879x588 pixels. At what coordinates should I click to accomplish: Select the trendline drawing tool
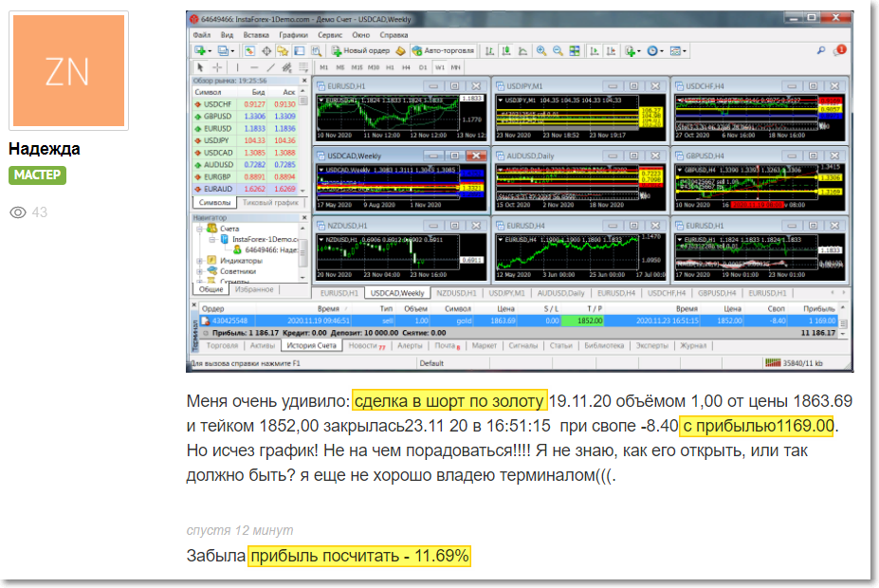tap(271, 67)
